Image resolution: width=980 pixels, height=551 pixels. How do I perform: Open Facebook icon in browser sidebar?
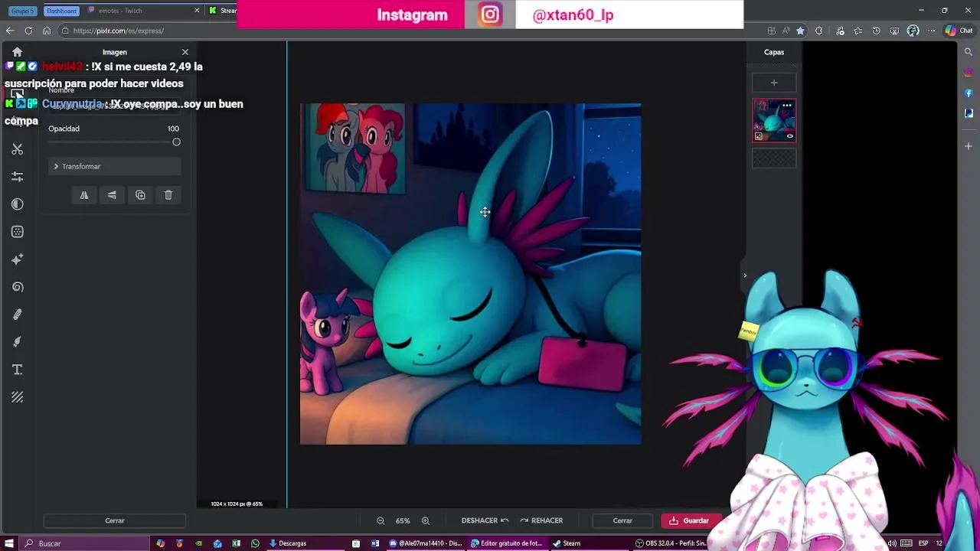969,93
